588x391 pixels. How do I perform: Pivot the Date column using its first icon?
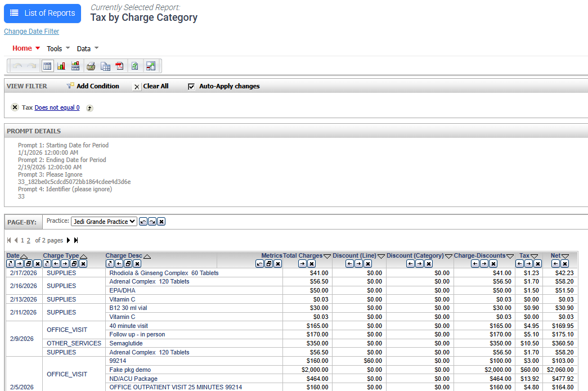point(10,263)
